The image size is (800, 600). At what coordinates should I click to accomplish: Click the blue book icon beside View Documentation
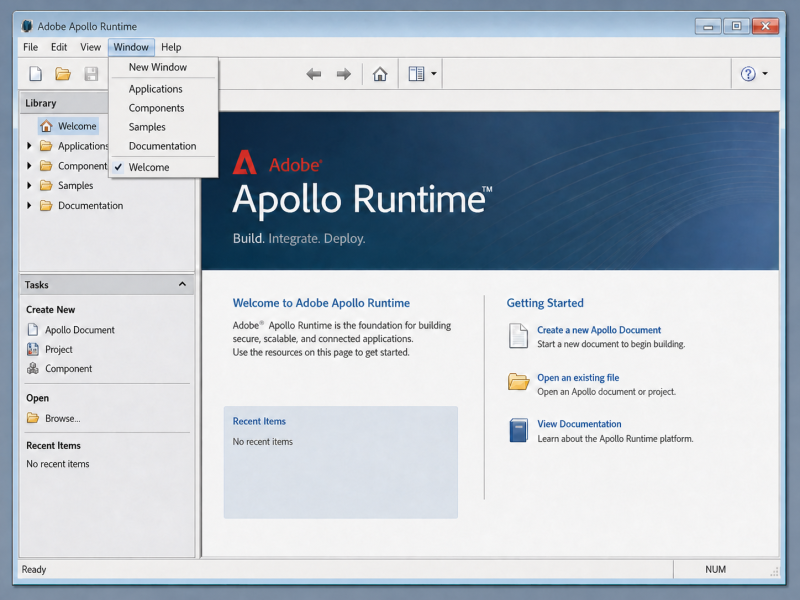518,430
